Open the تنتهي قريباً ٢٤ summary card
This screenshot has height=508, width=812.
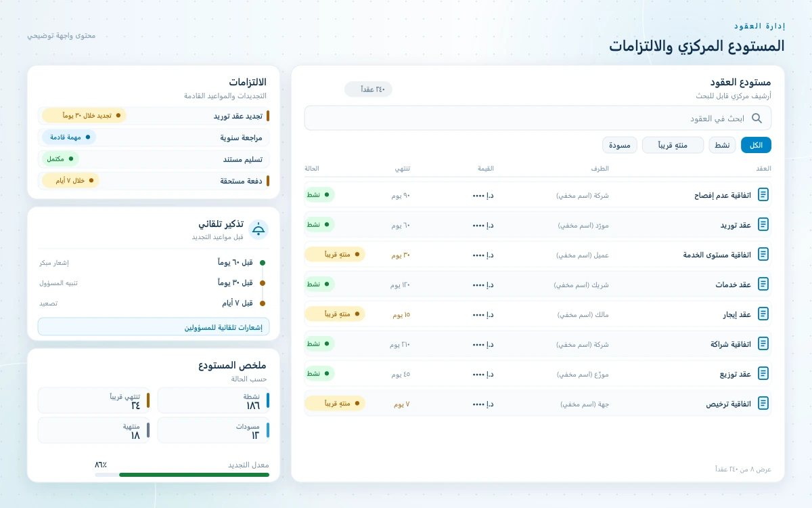click(94, 400)
